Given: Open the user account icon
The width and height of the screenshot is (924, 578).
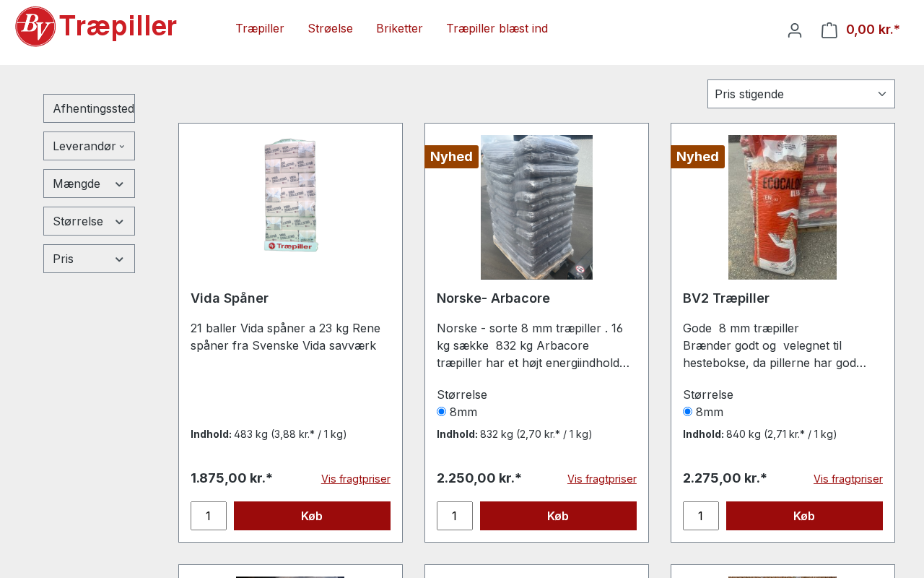Looking at the screenshot, I should tap(795, 30).
